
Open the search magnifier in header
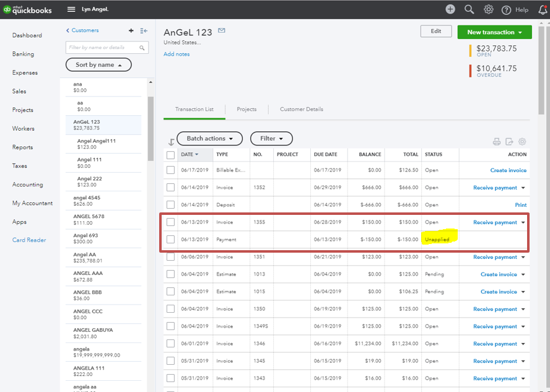[x=469, y=9]
